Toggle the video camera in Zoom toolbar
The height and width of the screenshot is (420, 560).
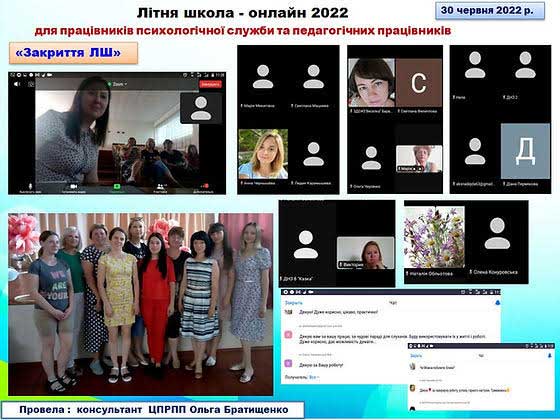[x=74, y=187]
